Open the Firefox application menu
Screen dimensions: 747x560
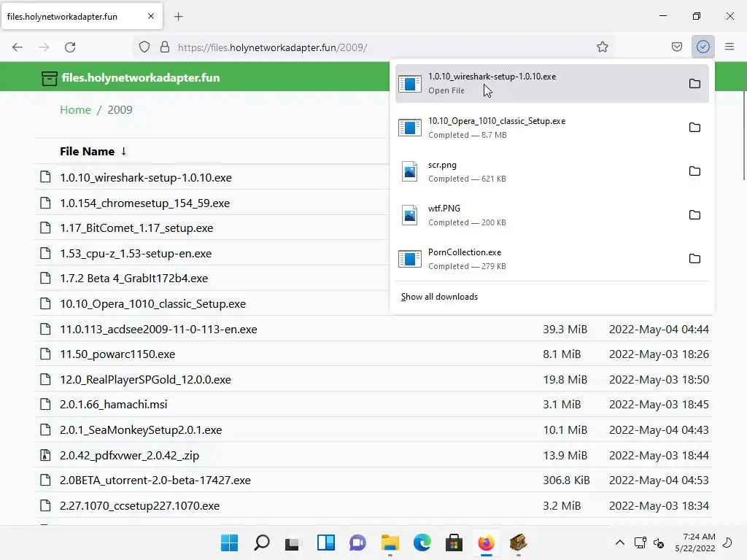(729, 47)
